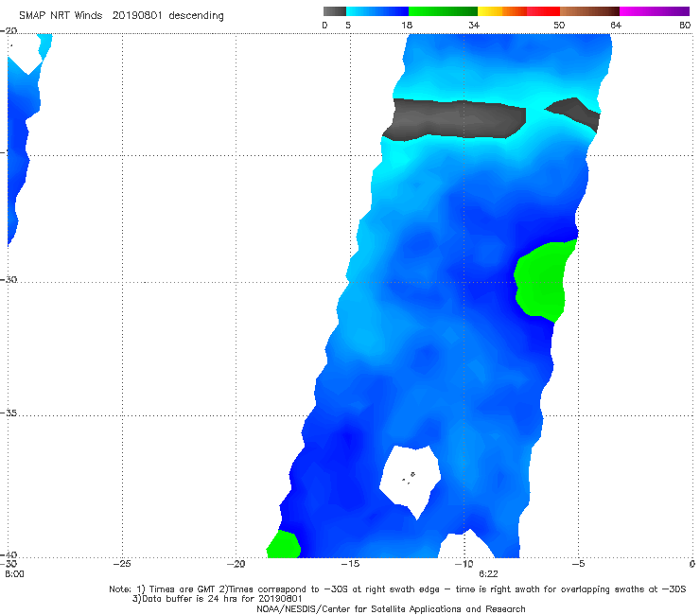Click the latitude axis label "-35"

pyautogui.click(x=9, y=413)
